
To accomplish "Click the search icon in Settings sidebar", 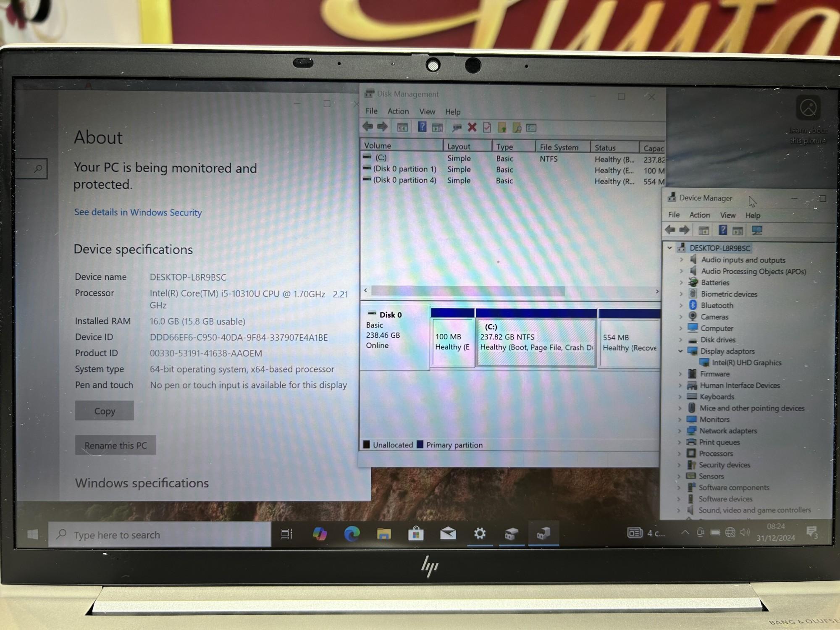I will click(38, 169).
